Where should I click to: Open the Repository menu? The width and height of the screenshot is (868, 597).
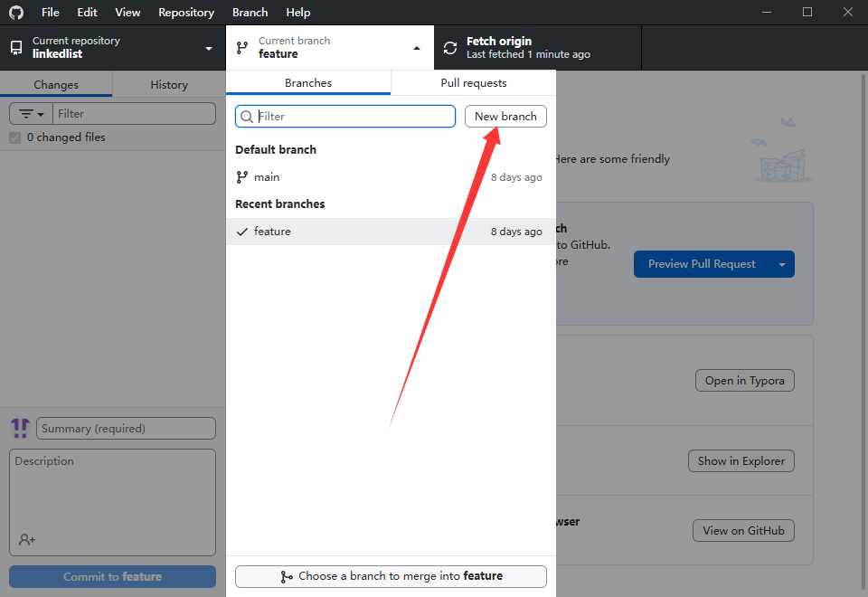click(x=186, y=13)
